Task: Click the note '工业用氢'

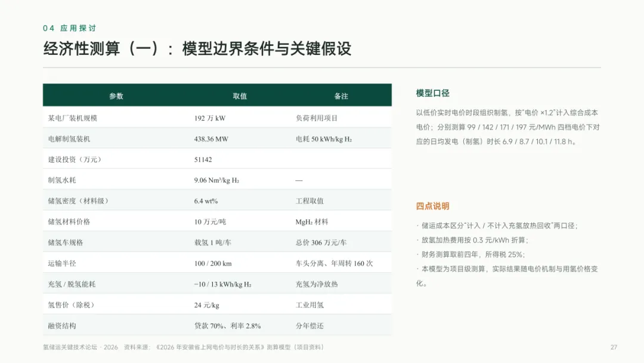Action: (309, 305)
